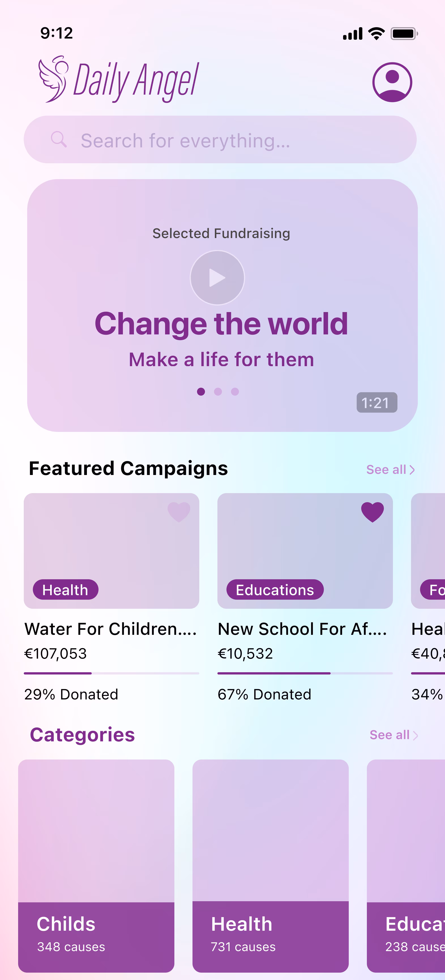
Task: Expand Featured Campaigns with See all
Action: click(x=390, y=470)
